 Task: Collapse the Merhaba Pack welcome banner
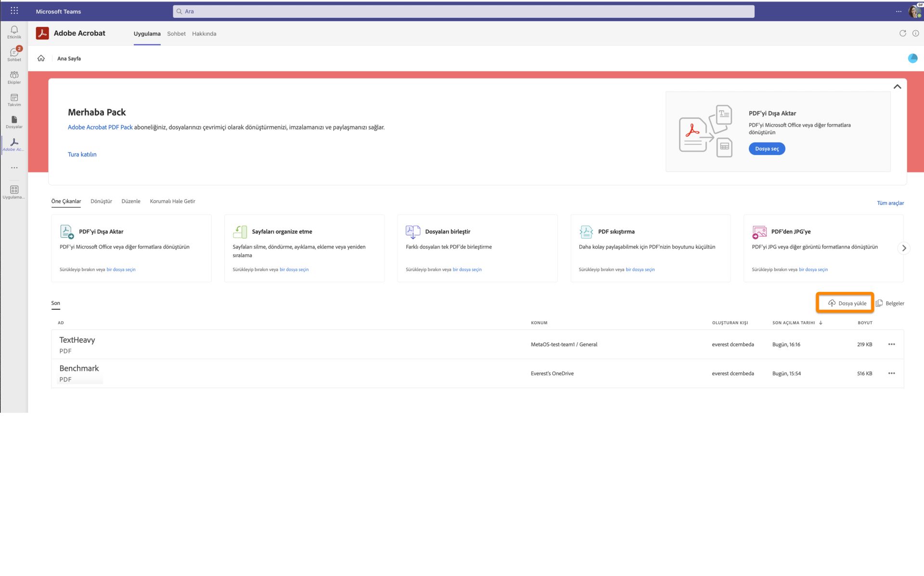coord(897,87)
